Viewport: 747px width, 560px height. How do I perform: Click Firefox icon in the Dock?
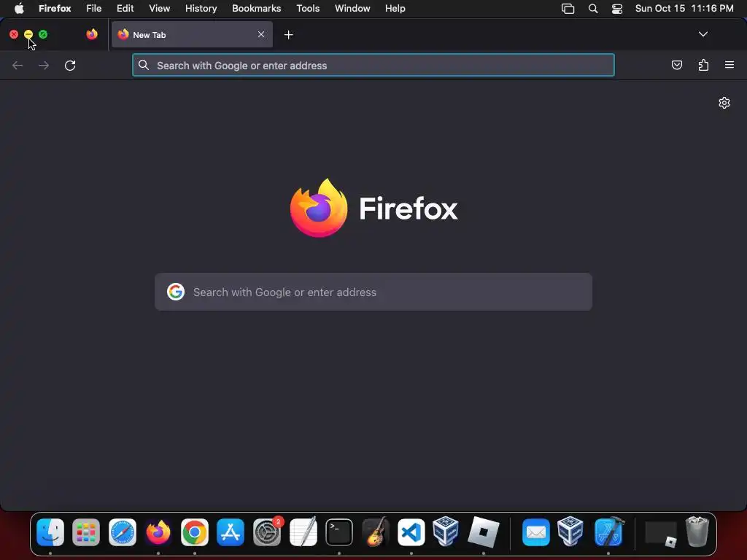pyautogui.click(x=158, y=532)
